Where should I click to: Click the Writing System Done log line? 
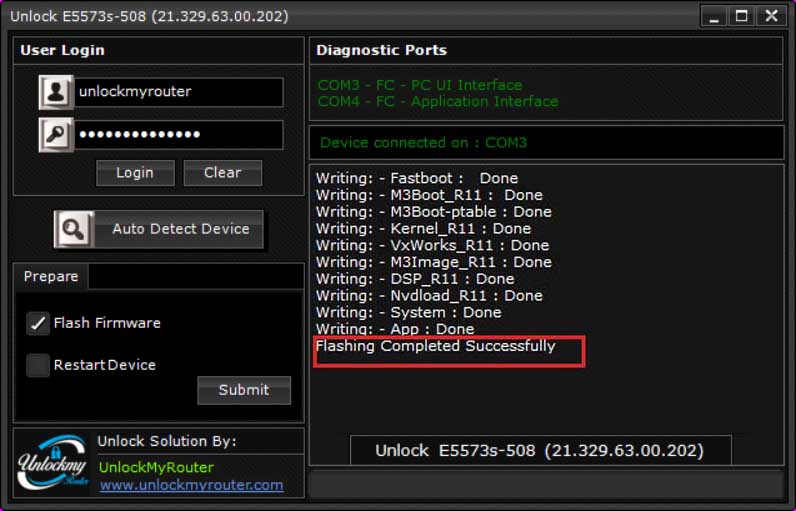(409, 312)
